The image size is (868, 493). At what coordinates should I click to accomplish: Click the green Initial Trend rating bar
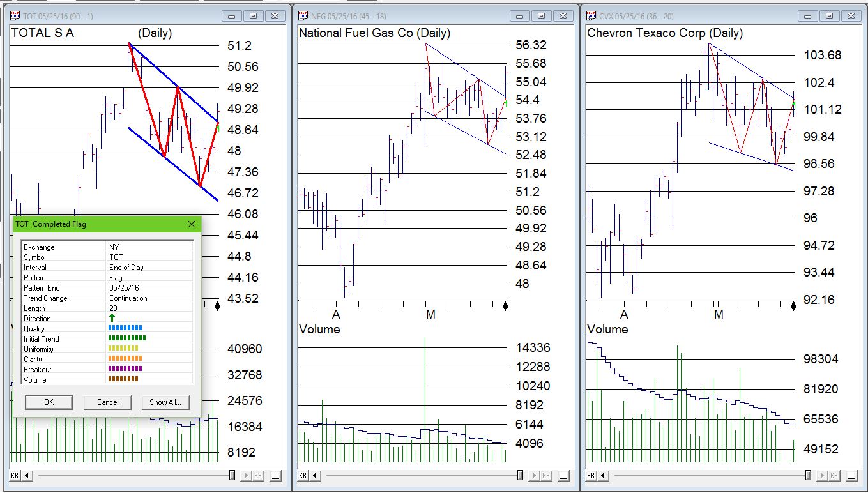tap(127, 338)
